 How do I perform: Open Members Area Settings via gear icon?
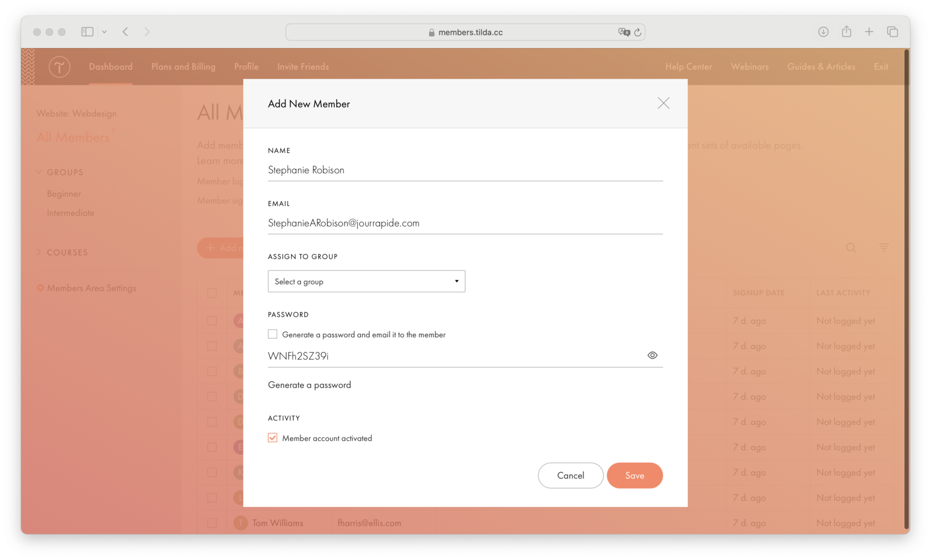coord(39,288)
